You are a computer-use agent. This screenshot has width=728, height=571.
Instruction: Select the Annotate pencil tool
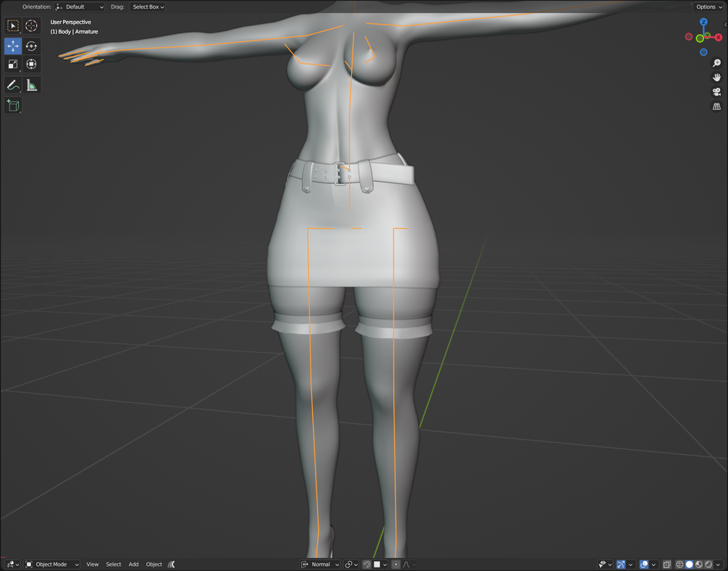13,85
